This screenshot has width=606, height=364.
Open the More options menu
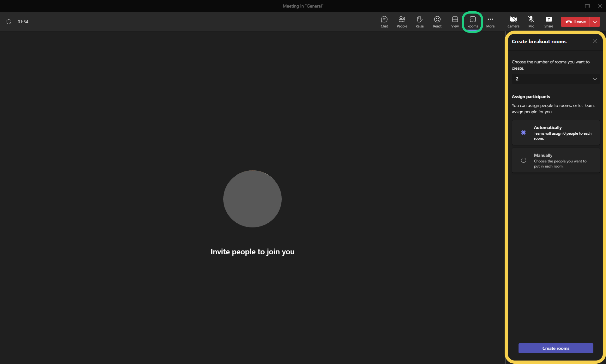point(490,22)
